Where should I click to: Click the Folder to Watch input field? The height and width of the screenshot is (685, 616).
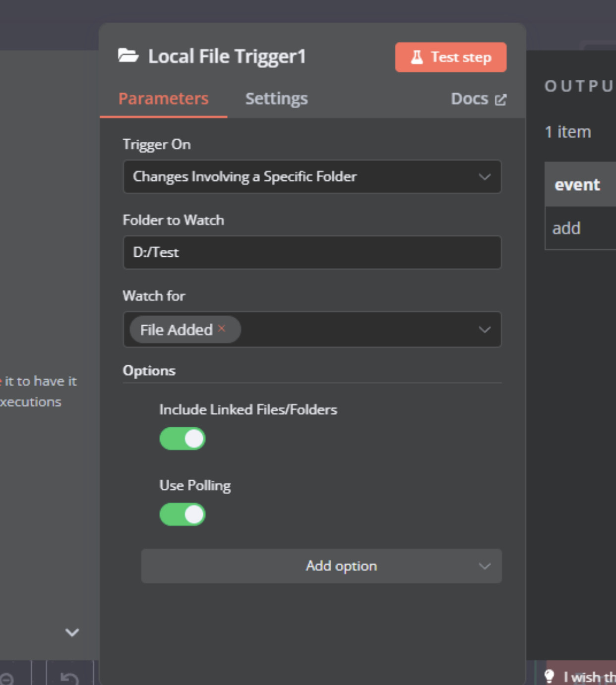click(x=312, y=253)
